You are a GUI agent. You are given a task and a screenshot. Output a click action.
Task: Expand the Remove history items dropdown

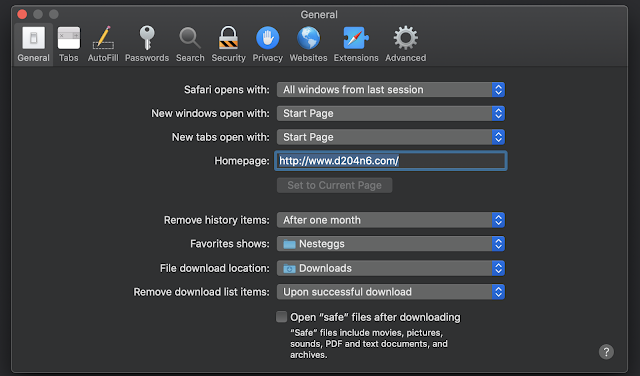pos(391,220)
